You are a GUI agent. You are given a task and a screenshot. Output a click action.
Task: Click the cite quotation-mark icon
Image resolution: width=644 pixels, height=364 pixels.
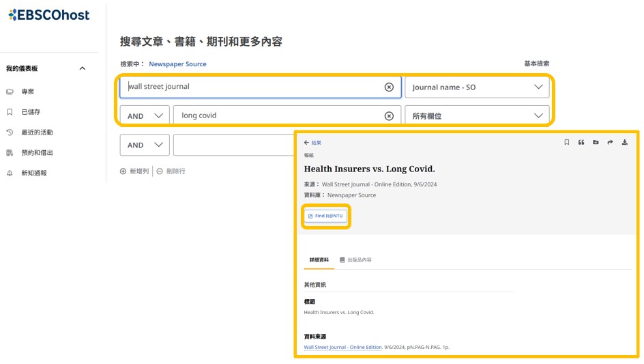coord(581,143)
